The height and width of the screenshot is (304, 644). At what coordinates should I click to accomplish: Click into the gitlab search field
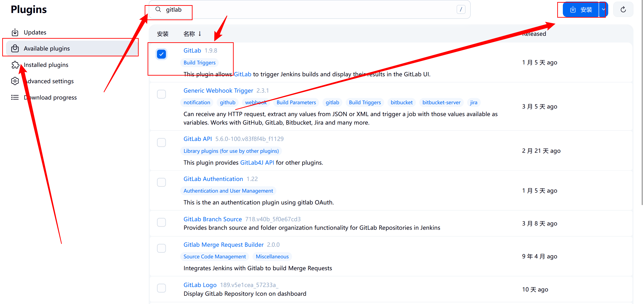click(x=300, y=9)
